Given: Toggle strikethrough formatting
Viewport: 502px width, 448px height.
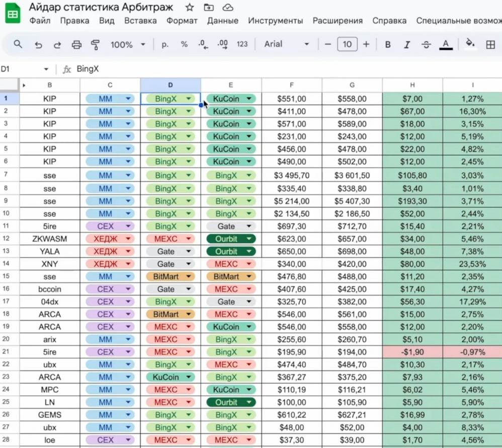Looking at the screenshot, I should (x=426, y=44).
